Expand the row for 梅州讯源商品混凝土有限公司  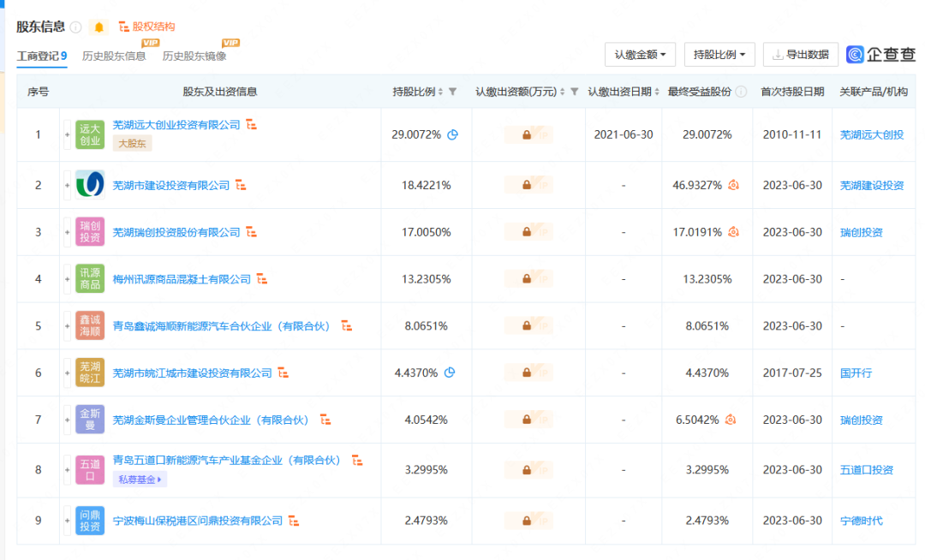click(68, 279)
